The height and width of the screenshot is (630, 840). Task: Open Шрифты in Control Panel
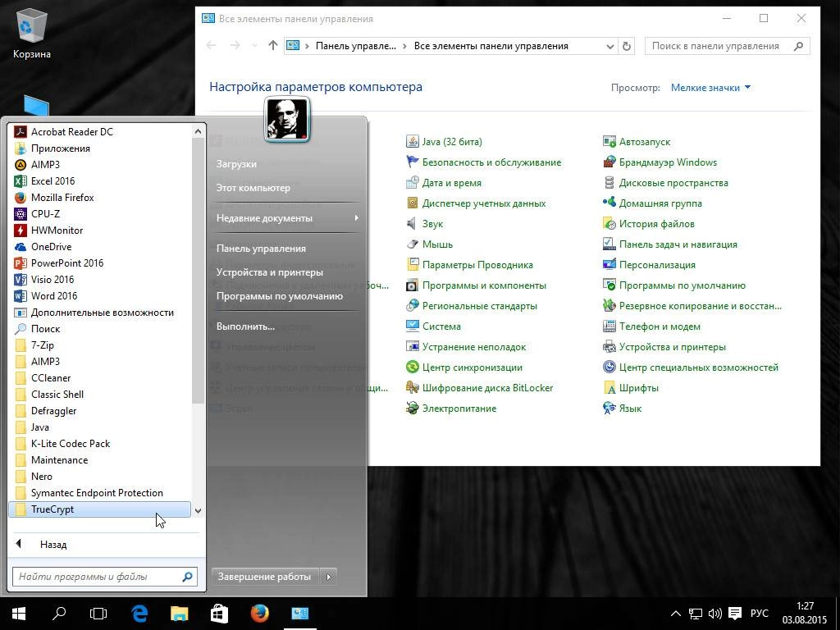(631, 388)
